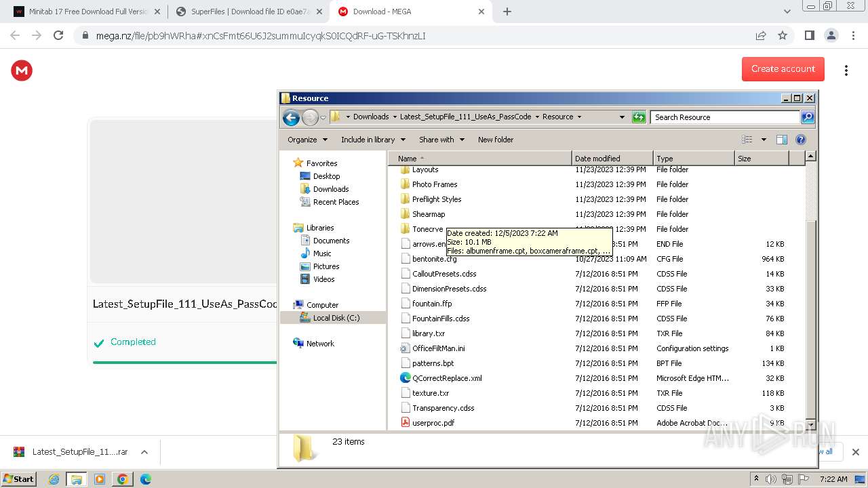The image size is (868, 488).
Task: Click the Search Resource input field
Action: pos(725,117)
